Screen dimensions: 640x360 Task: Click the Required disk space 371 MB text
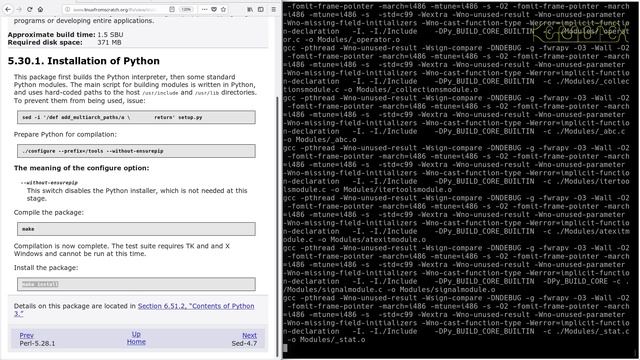point(64,42)
